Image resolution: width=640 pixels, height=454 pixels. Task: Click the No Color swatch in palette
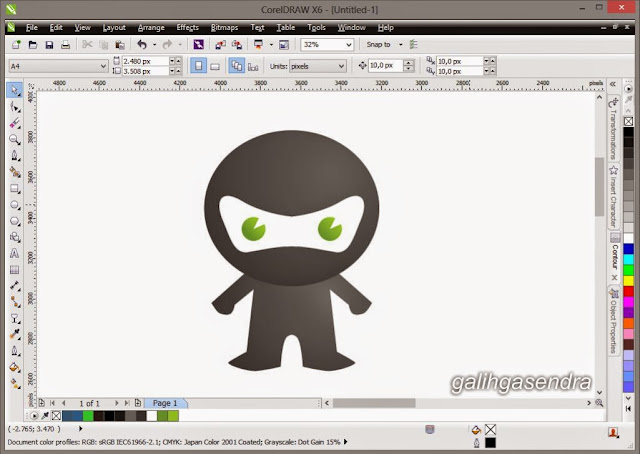tap(629, 121)
